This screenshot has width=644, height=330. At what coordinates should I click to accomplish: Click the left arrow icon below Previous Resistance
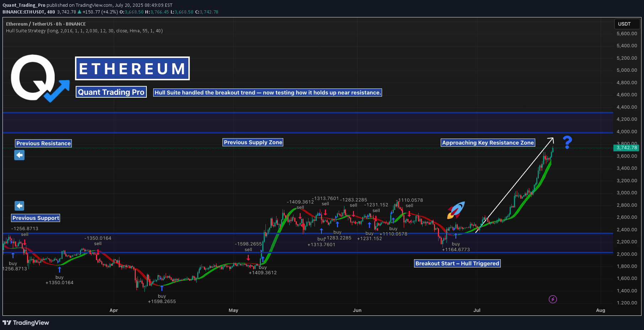(20, 155)
